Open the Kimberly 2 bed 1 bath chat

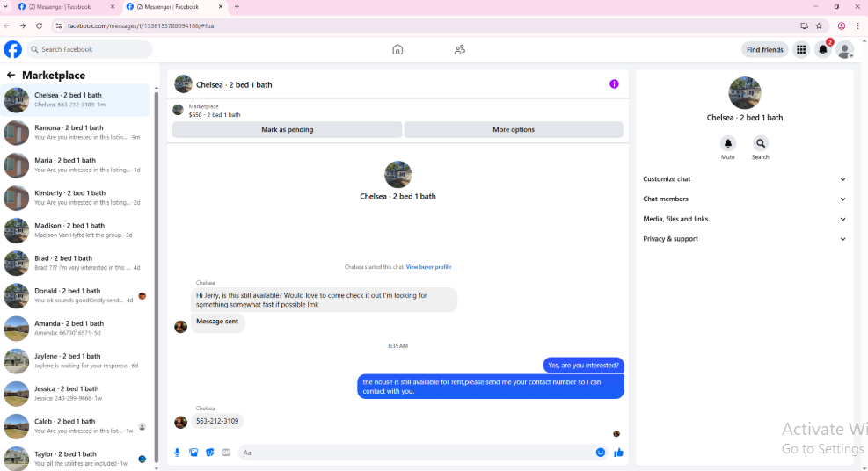tap(76, 198)
